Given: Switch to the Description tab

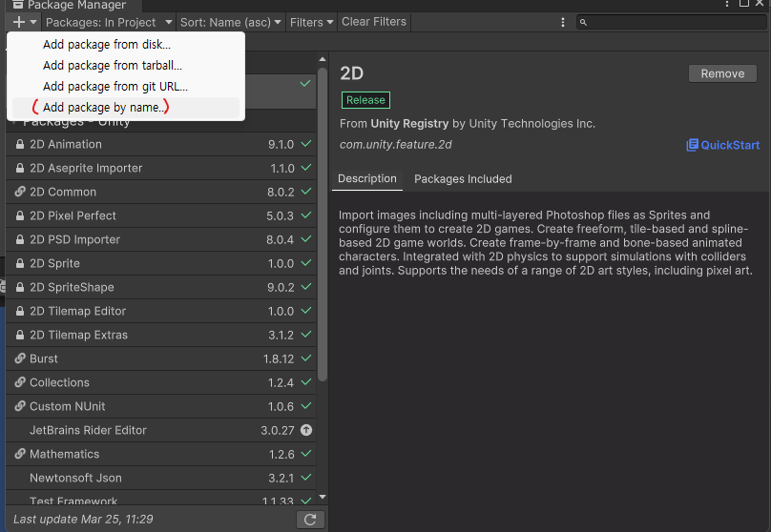Looking at the screenshot, I should 367,179.
